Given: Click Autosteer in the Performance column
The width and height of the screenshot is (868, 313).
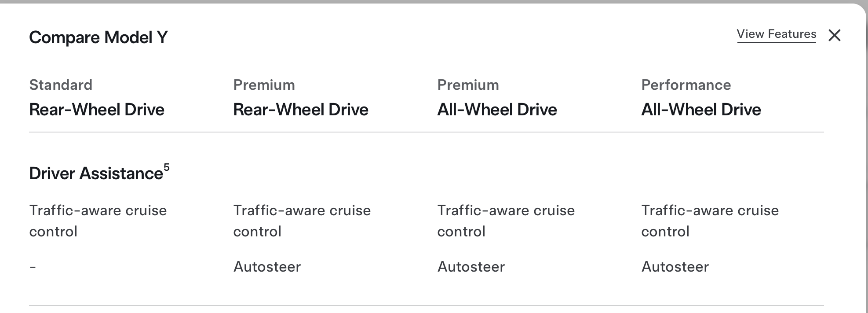Looking at the screenshot, I should [x=675, y=267].
